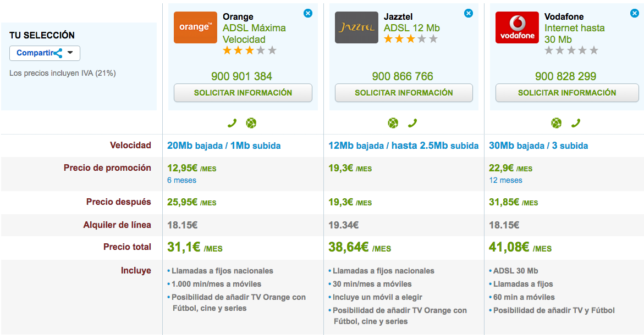Screen dimensions: 644x335
Task: Request information for Vodafone Internet
Action: (x=567, y=93)
